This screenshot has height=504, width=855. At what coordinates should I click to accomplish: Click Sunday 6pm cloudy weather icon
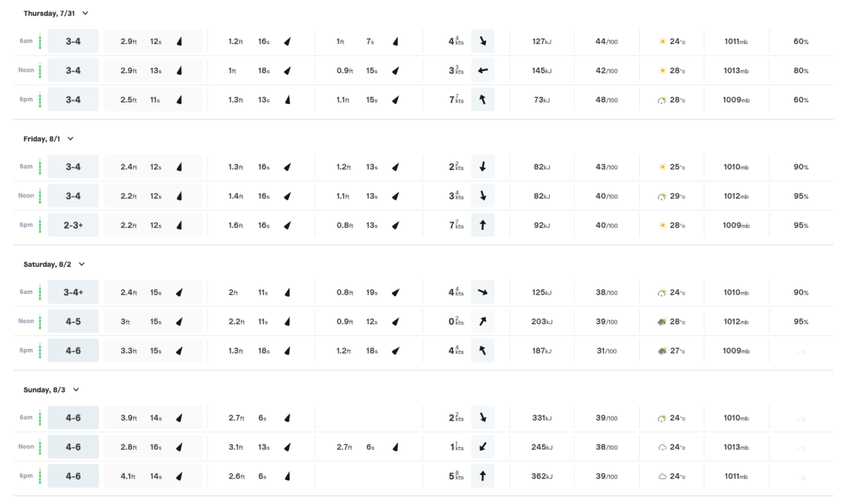663,476
